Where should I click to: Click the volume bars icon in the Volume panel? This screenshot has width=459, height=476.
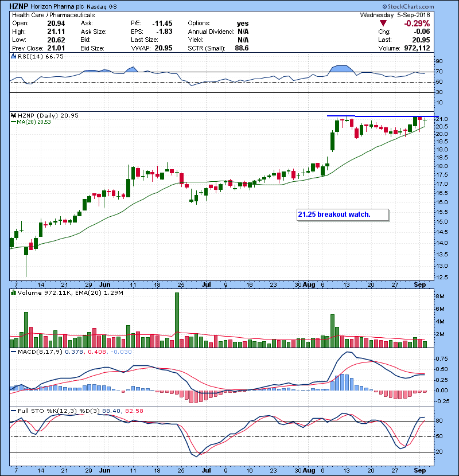13,292
